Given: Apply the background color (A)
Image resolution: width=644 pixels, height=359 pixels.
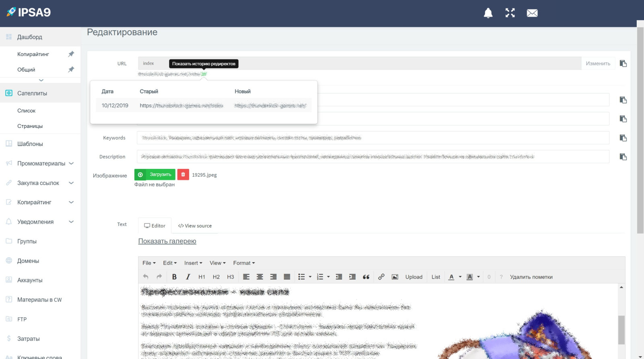Looking at the screenshot, I should point(470,277).
